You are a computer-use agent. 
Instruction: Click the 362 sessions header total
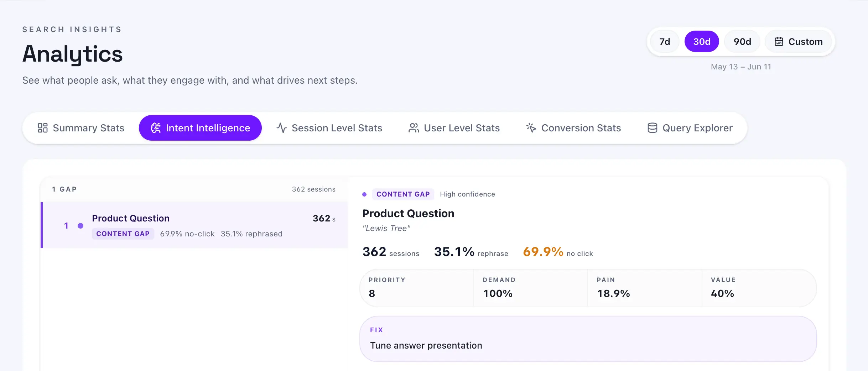point(314,189)
